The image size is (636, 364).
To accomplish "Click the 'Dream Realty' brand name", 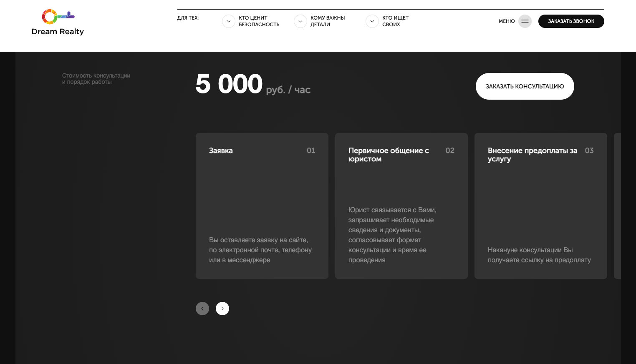I will click(x=58, y=32).
